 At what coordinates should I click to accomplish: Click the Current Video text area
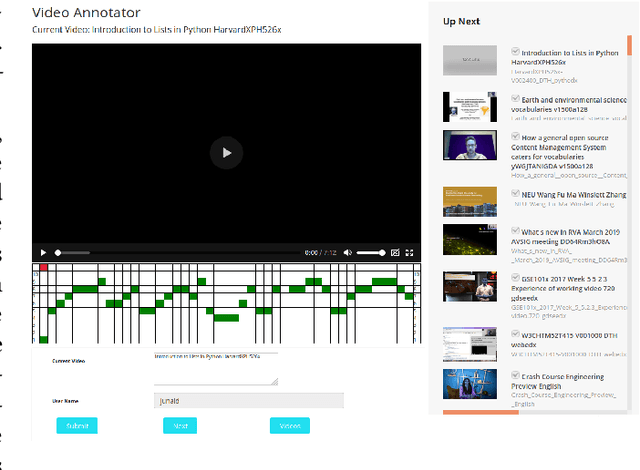pyautogui.click(x=216, y=369)
